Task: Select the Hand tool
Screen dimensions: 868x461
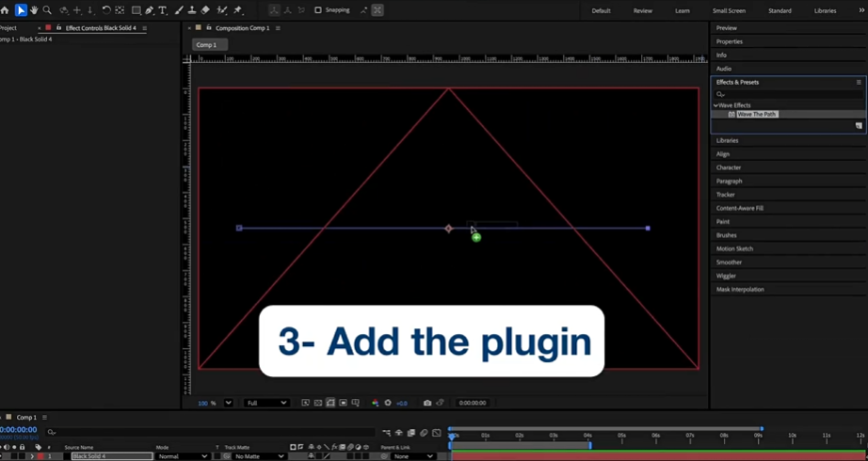Action: [34, 10]
